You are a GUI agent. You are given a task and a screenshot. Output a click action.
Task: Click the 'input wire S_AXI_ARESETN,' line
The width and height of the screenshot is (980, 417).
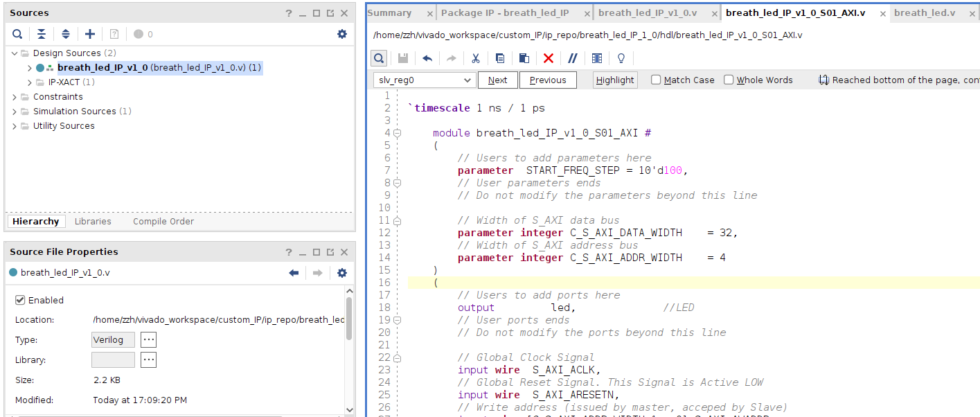(x=539, y=395)
